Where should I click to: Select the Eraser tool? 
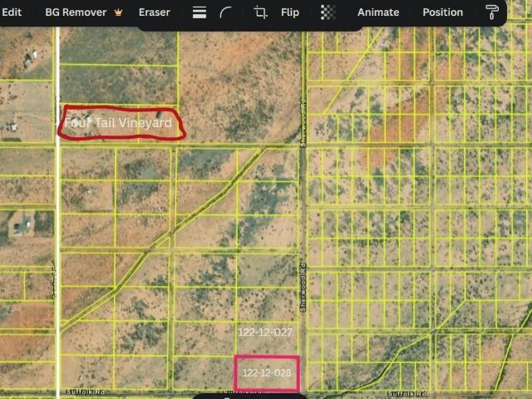click(154, 12)
